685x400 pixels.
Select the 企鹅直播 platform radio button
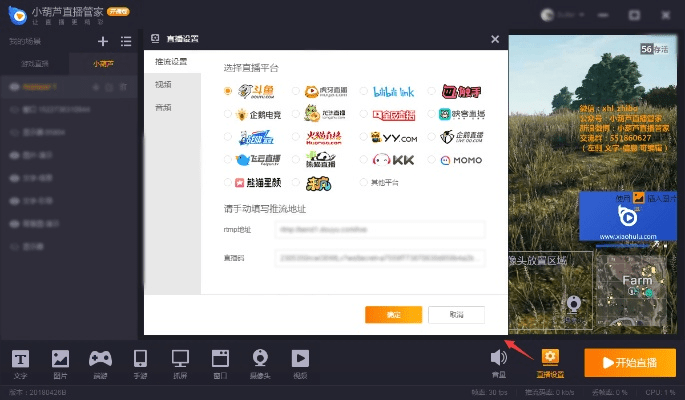432,137
